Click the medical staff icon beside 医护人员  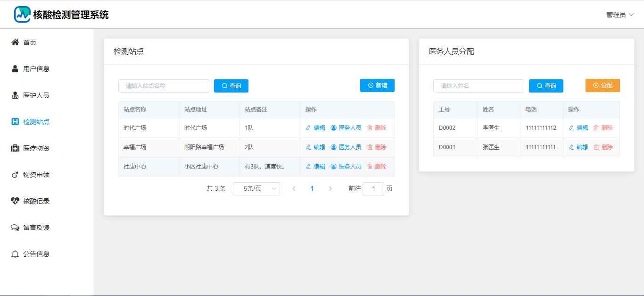15,95
